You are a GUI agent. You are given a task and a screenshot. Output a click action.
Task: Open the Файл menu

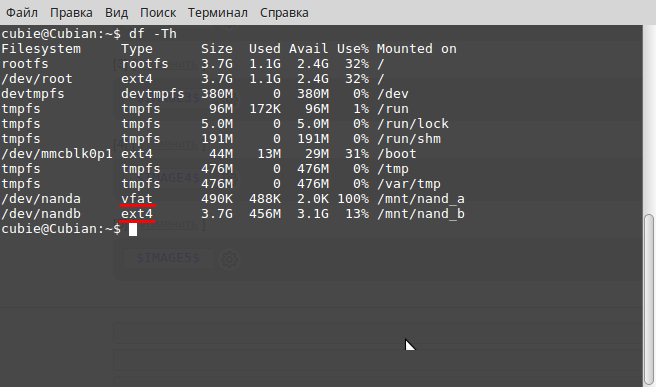[22, 13]
